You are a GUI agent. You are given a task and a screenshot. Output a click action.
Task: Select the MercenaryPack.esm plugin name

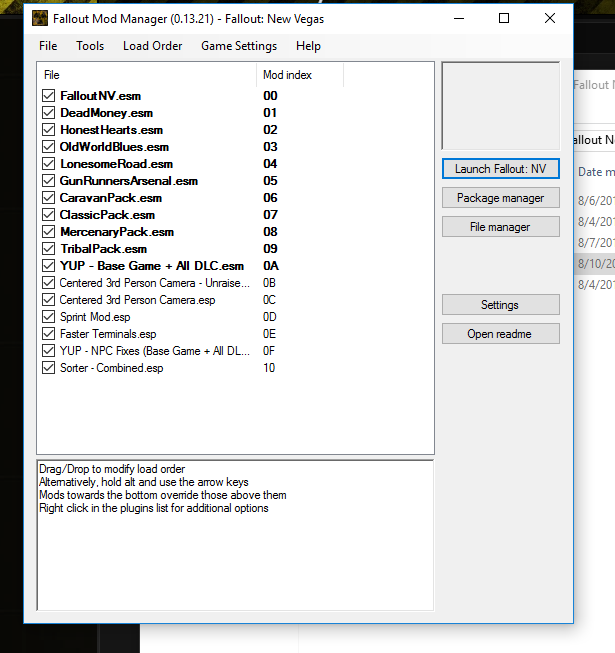point(117,232)
